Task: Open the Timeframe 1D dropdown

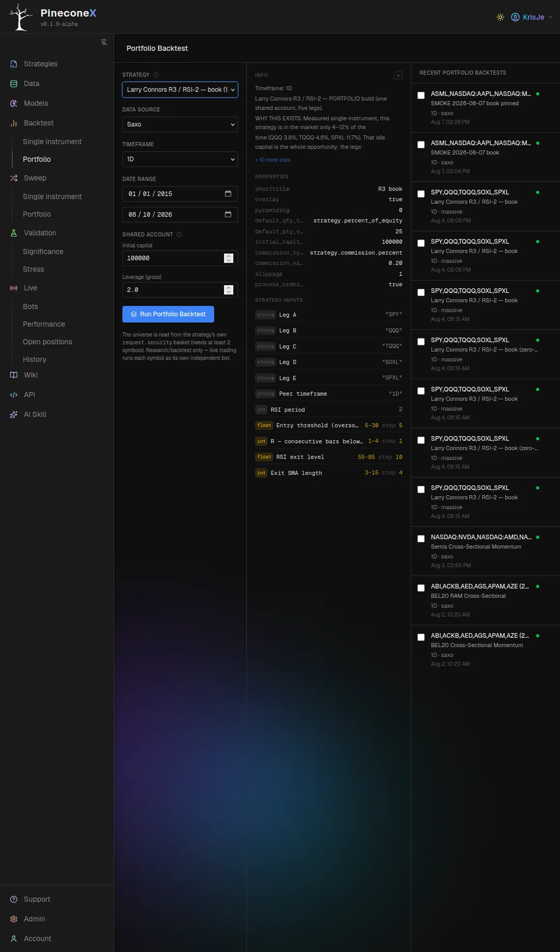Action: [x=180, y=159]
